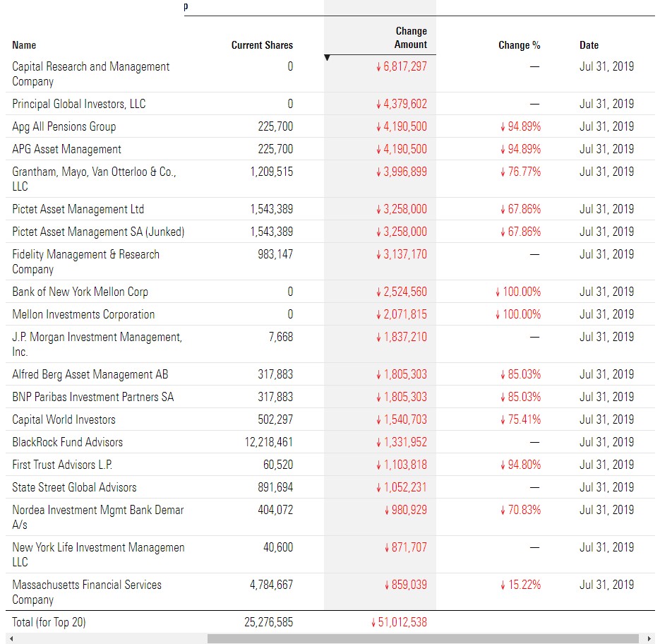The width and height of the screenshot is (672, 644).
Task: Sort by the Current Shares column header
Action: (x=262, y=45)
